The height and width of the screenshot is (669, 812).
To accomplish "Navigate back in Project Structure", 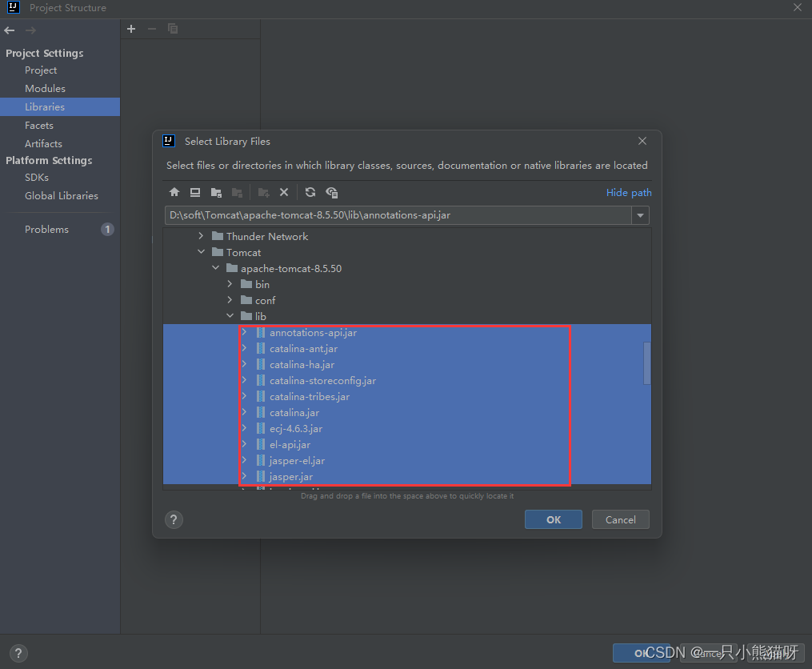I will [10, 30].
